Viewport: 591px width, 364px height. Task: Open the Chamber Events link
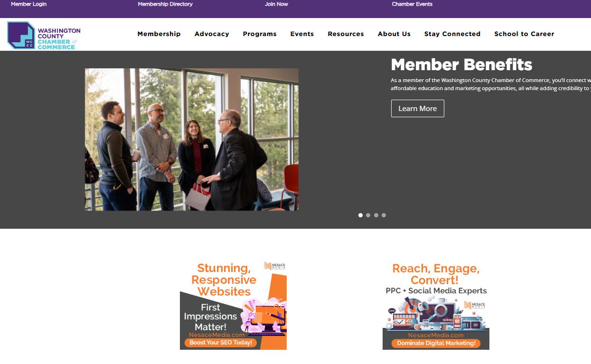(x=412, y=4)
